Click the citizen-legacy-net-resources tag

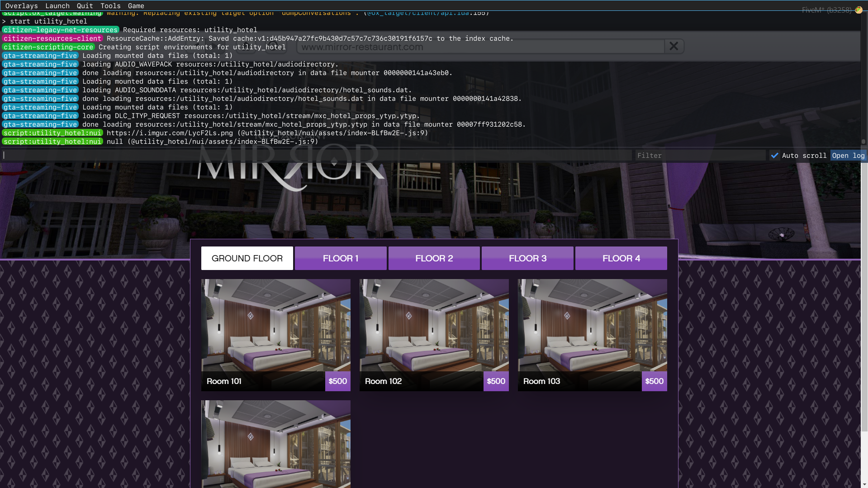pyautogui.click(x=61, y=29)
